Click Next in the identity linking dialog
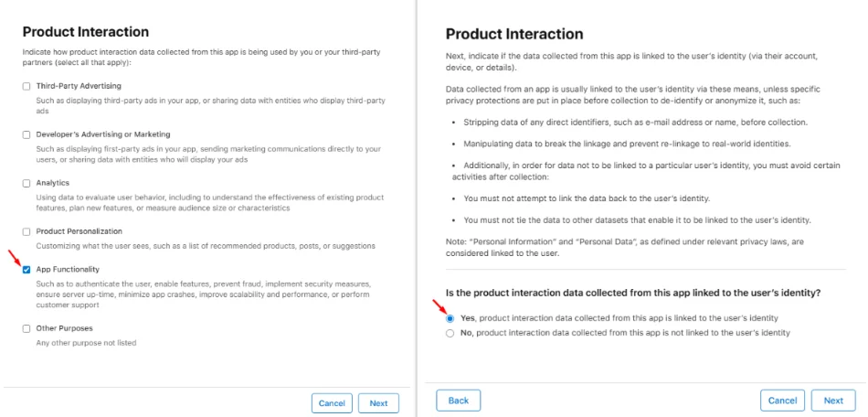The image size is (868, 417). pyautogui.click(x=833, y=401)
